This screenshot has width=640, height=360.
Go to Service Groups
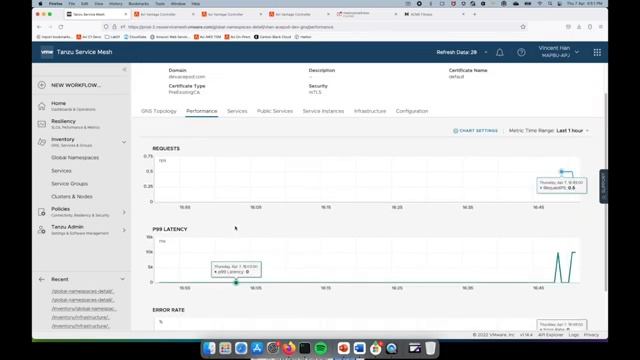coord(69,184)
